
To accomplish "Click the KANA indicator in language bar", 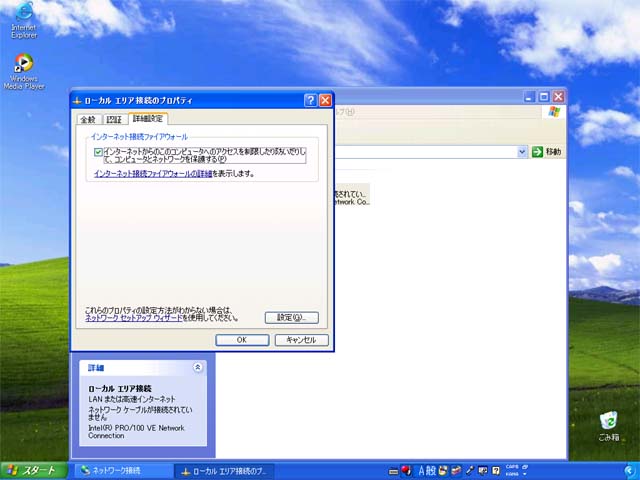I will 512,474.
